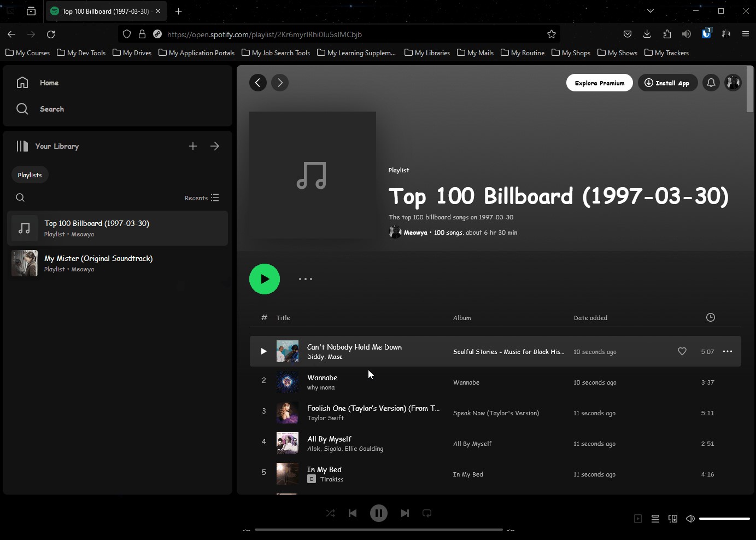Screen dimensions: 756x540
Task: Open more options for playlist
Action: 306,279
